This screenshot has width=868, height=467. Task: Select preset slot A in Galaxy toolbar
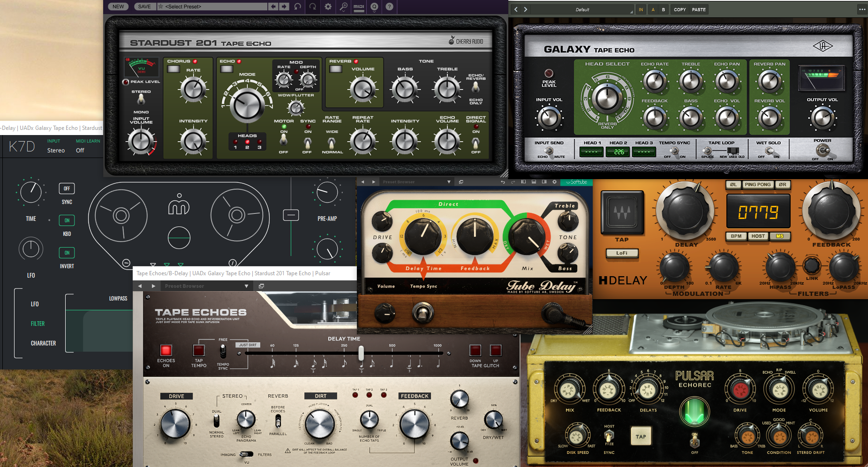pyautogui.click(x=653, y=9)
